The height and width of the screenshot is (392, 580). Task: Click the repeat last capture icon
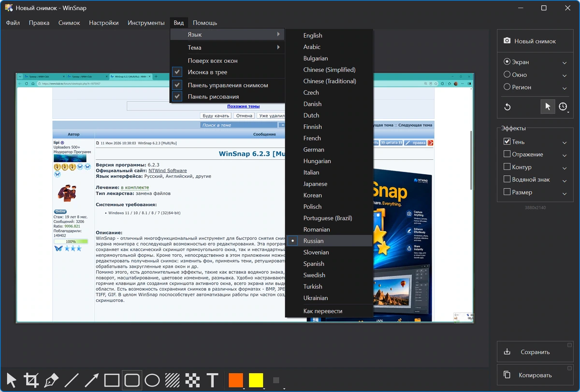(507, 107)
